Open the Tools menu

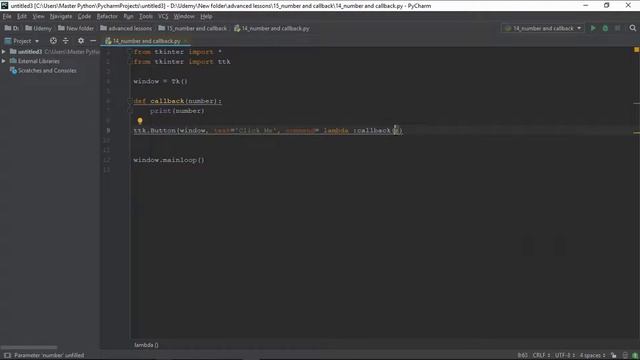[x=146, y=16]
